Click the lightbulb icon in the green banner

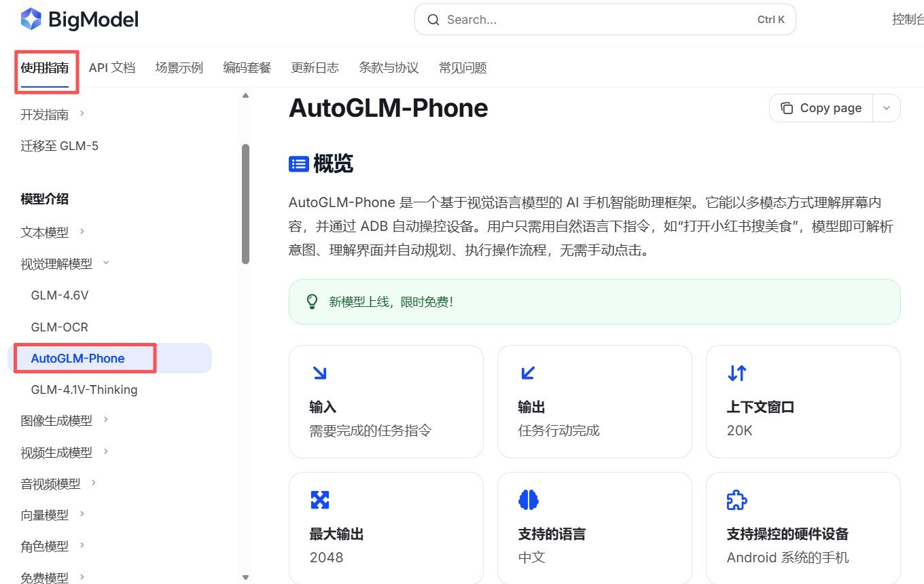pos(312,301)
